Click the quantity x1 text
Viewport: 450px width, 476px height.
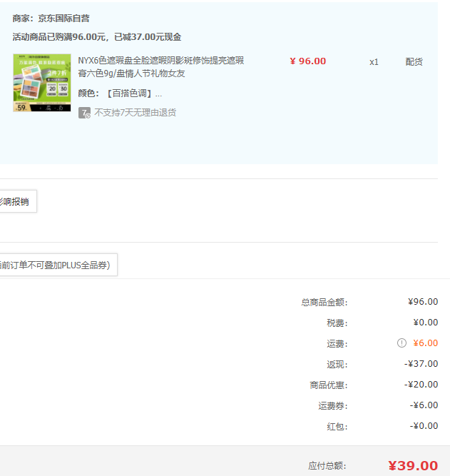[x=374, y=62]
